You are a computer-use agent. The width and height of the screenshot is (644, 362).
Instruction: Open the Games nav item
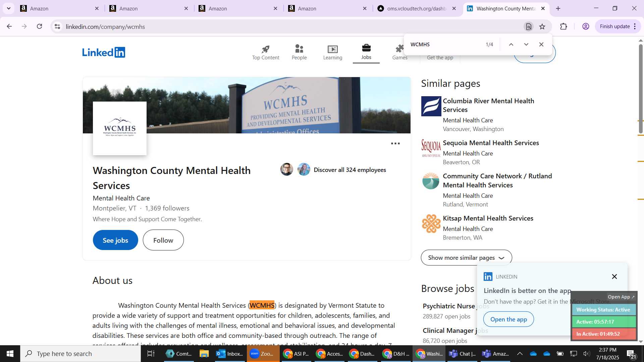(400, 53)
